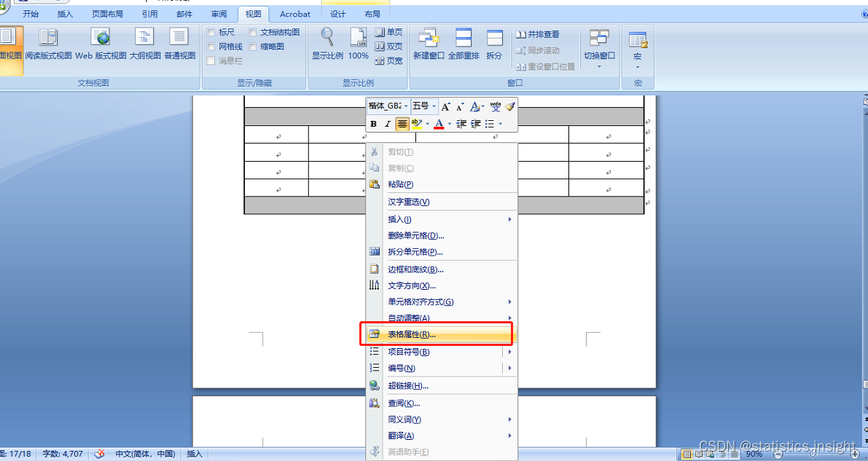The height and width of the screenshot is (461, 868).
Task: Apply bullets from the mini toolbar
Action: (490, 124)
